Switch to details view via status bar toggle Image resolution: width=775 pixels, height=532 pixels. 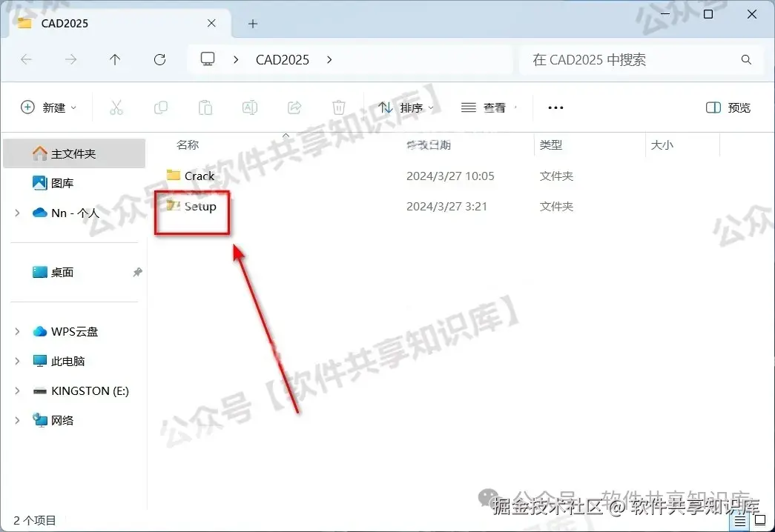point(739,520)
